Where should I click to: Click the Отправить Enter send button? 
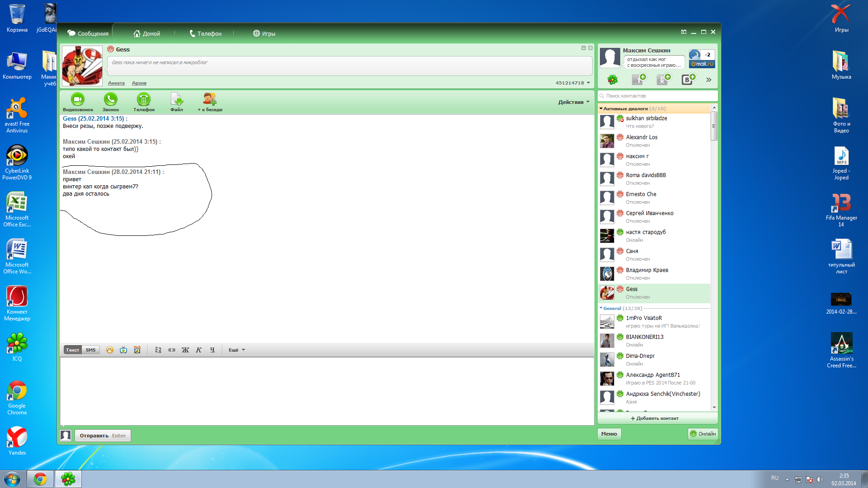103,436
